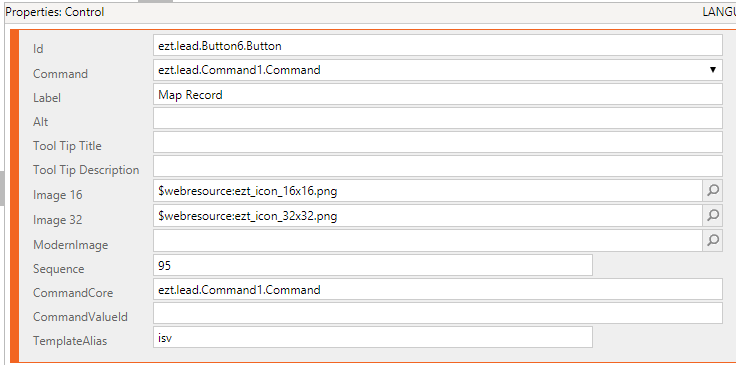Screen dimensions: 736x365
Task: Browse for Image 16 web resource
Action: point(713,190)
